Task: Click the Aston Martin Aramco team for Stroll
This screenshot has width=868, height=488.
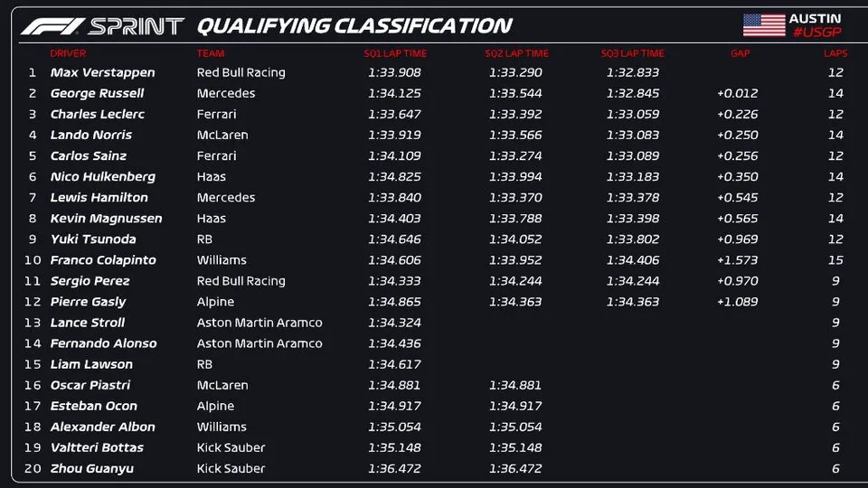Action: click(259, 323)
